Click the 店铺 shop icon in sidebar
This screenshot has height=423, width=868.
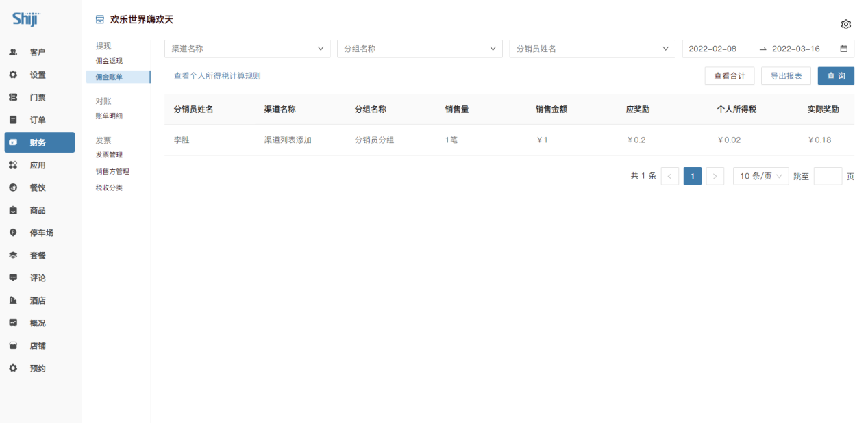(x=13, y=346)
